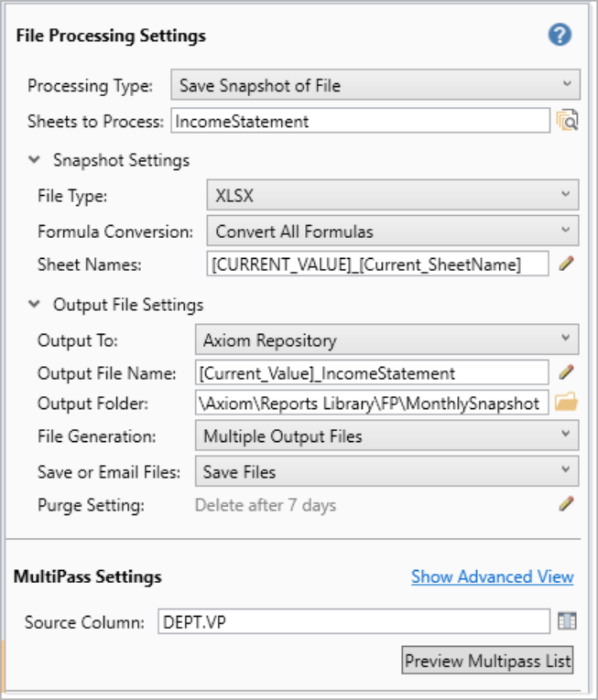Edit Output File Name using the pencil icon
Screen dimensions: 598x700
point(567,372)
